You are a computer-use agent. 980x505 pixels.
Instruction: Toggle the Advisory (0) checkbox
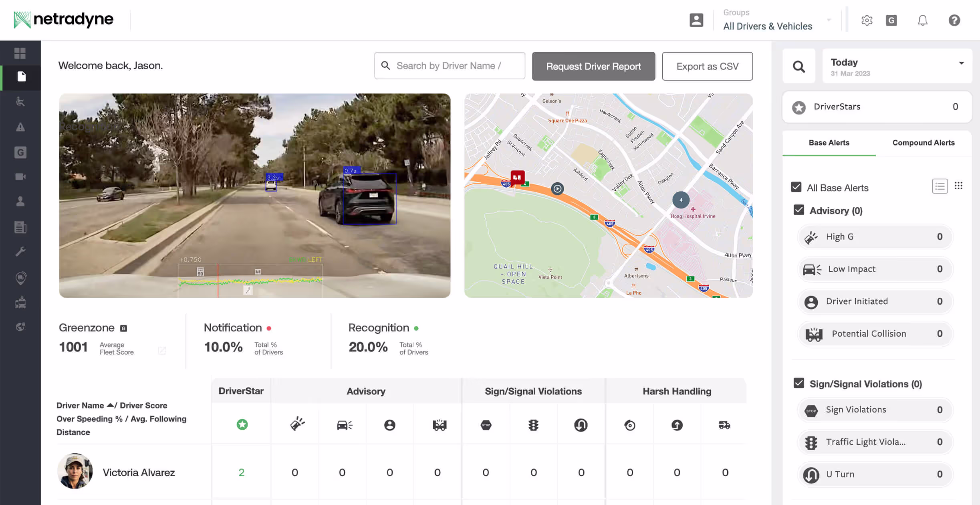799,210
